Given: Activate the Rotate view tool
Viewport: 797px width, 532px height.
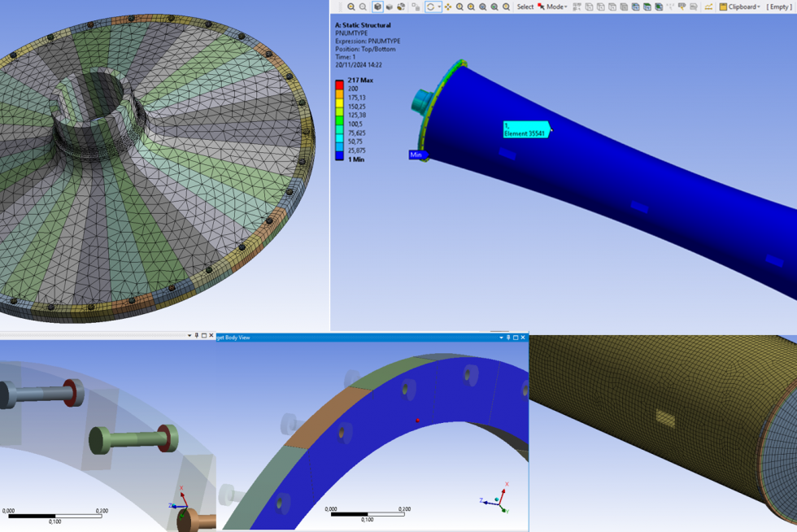Looking at the screenshot, I should pyautogui.click(x=430, y=7).
